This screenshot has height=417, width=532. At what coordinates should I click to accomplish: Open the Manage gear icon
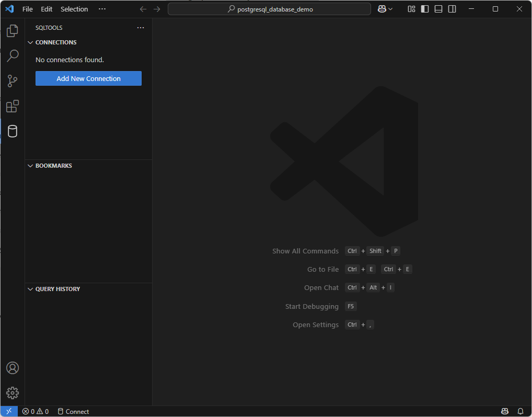point(13,392)
